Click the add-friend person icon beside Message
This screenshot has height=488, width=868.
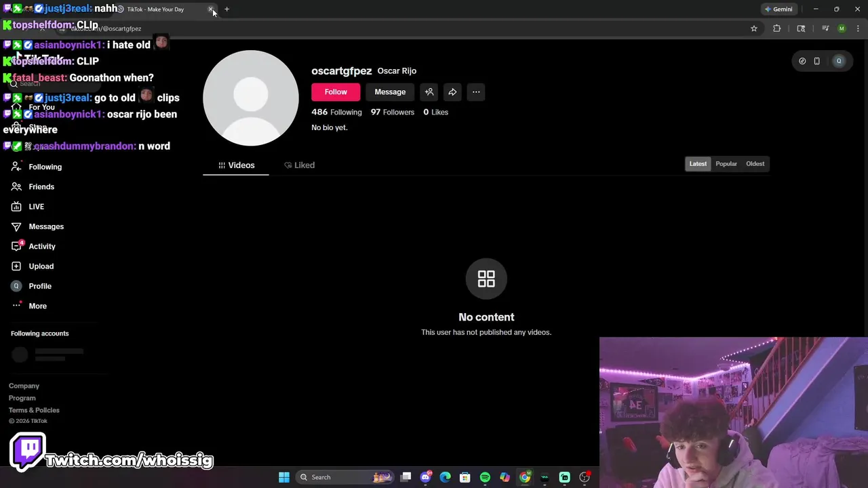[429, 92]
